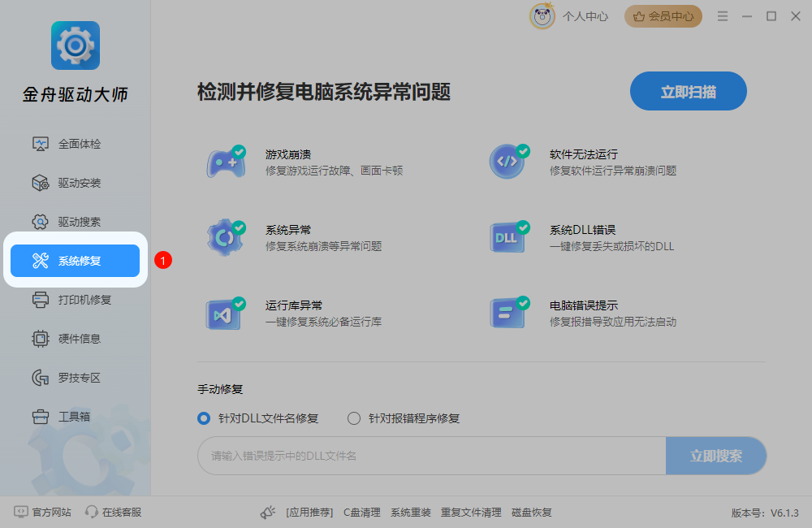
Task: Click the 硬件信息 chip icon
Action: pyautogui.click(x=41, y=339)
